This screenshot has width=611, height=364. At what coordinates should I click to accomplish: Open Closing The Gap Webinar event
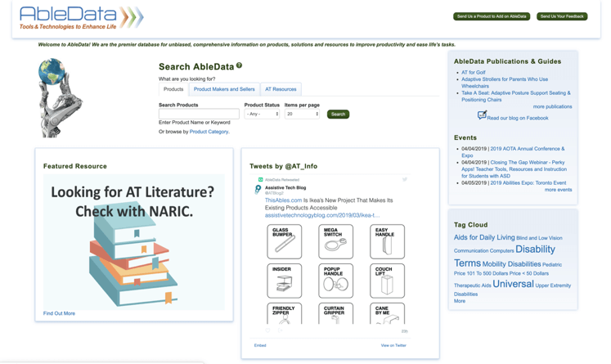pyautogui.click(x=514, y=169)
